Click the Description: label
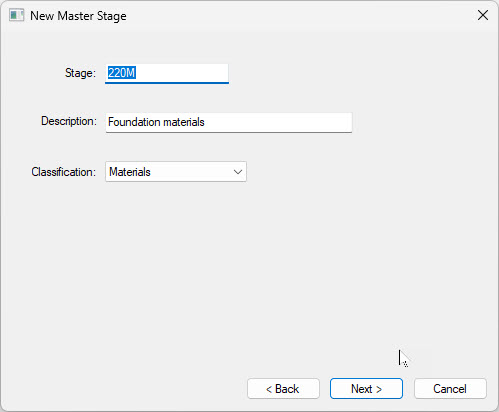 [69, 121]
